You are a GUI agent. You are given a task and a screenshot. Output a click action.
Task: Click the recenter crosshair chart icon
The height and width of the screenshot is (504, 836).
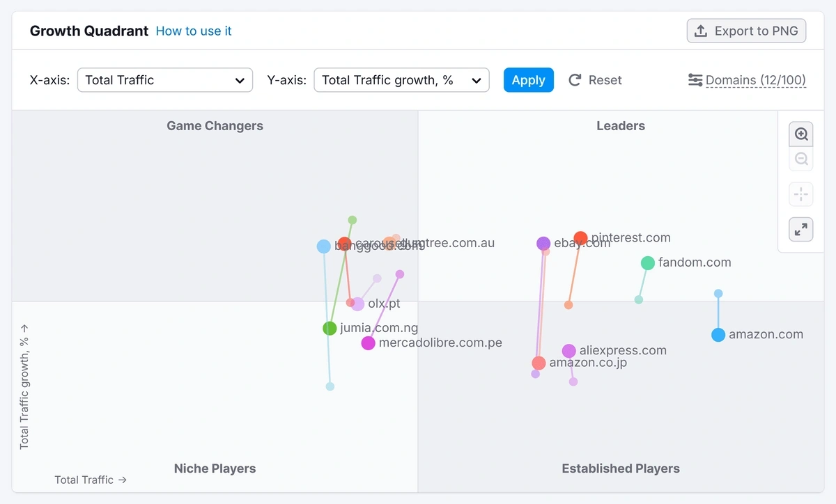(801, 194)
